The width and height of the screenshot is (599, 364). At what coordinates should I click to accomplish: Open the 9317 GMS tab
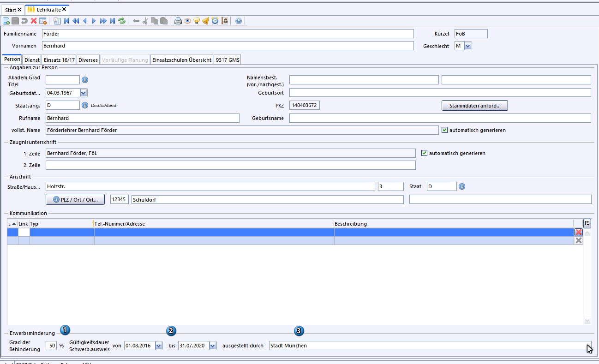[x=228, y=60]
